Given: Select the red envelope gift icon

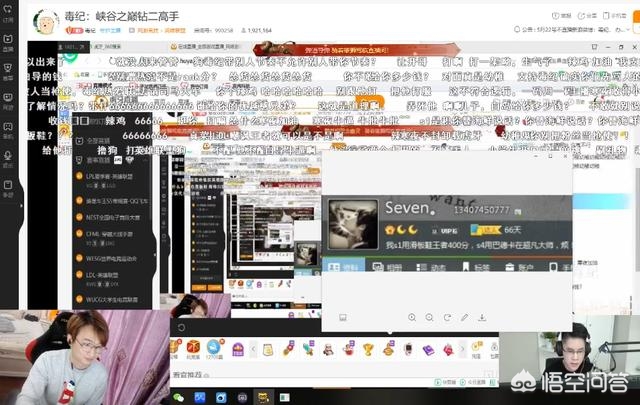Looking at the screenshot, I should click(448, 350).
